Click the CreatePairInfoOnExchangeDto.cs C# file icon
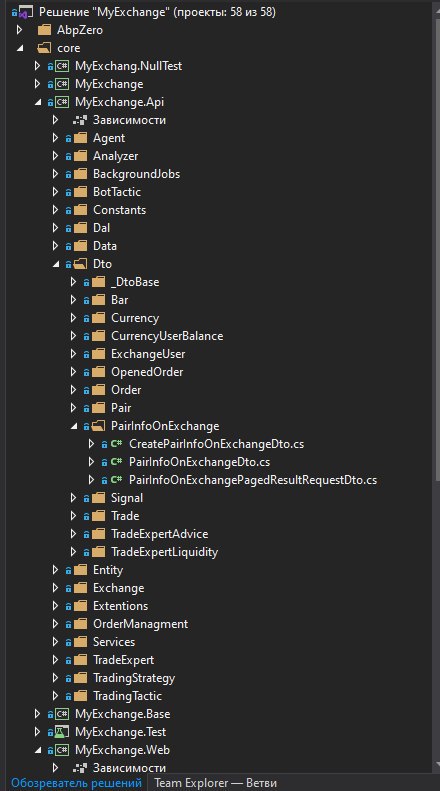 tap(117, 444)
